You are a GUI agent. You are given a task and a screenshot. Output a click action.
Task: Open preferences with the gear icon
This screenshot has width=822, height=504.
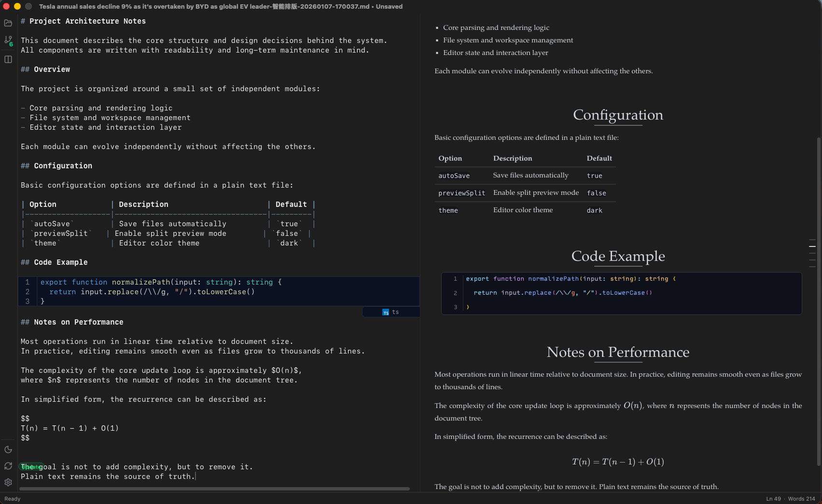click(8, 482)
